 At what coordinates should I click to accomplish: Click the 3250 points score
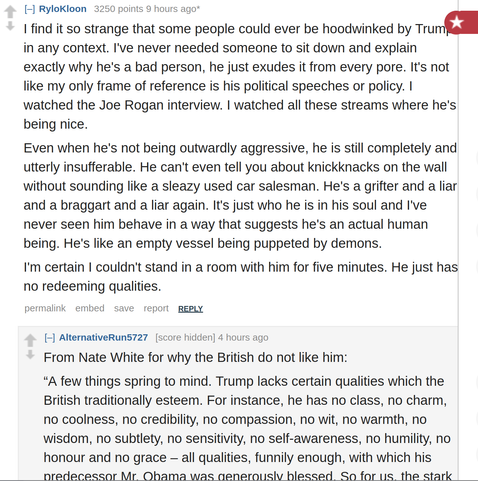point(118,9)
